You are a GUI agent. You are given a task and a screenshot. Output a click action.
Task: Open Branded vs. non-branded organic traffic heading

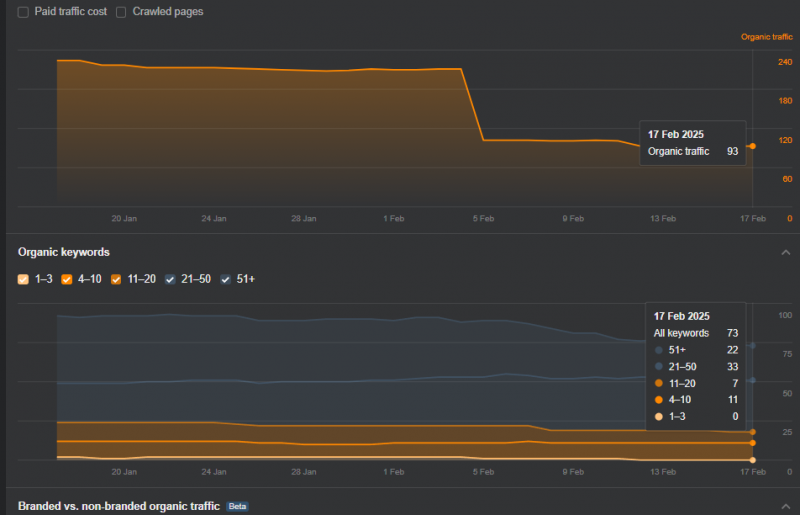(118, 506)
